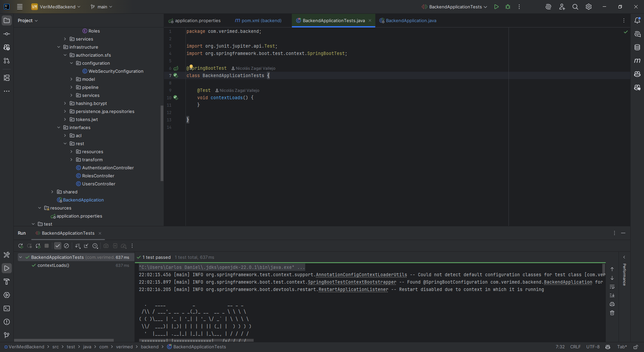Open the Database tool window

[637, 47]
